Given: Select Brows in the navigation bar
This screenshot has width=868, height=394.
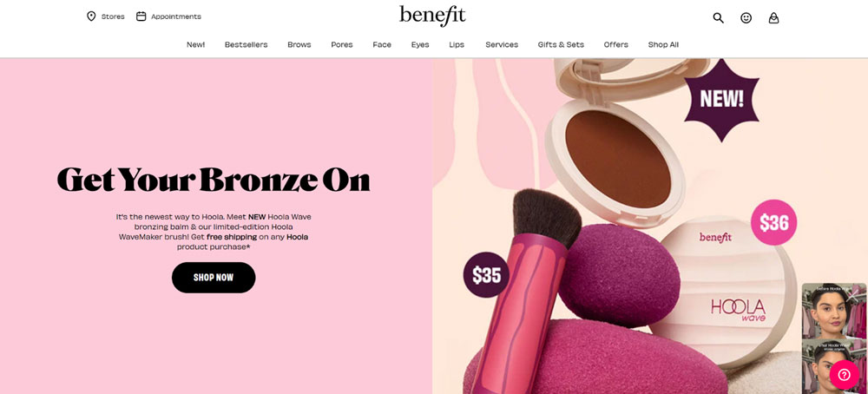Looking at the screenshot, I should coord(299,45).
